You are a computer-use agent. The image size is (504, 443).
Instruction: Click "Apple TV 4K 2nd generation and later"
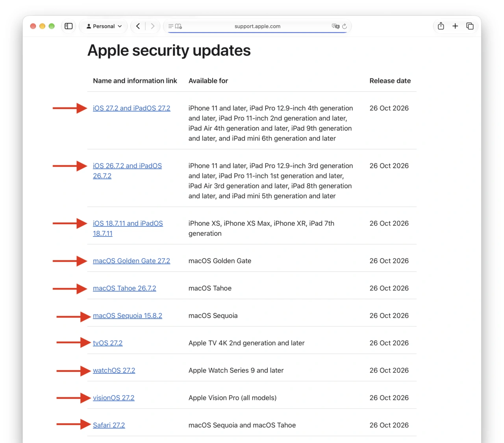pyautogui.click(x=246, y=343)
